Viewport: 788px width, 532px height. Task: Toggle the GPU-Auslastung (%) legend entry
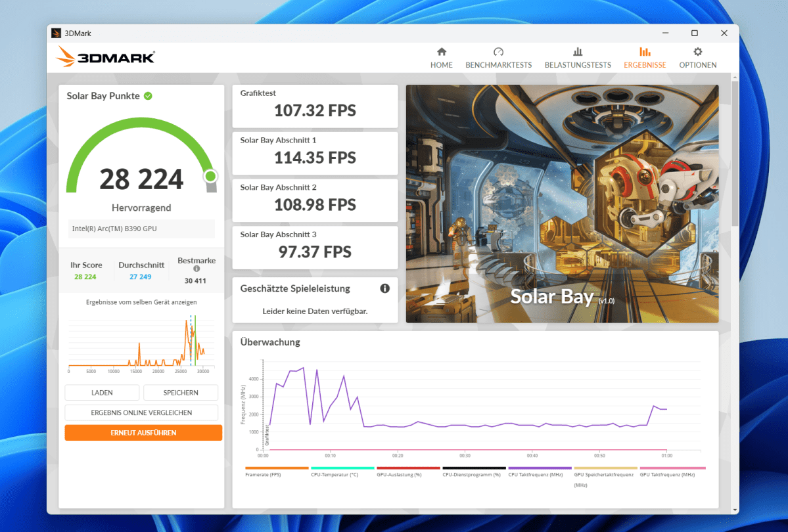(x=408, y=472)
